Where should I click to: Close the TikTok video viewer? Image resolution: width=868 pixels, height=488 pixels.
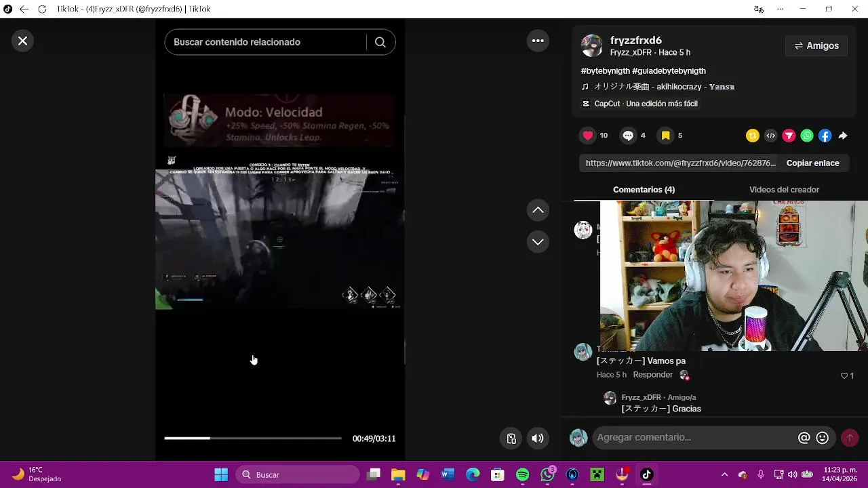(22, 41)
